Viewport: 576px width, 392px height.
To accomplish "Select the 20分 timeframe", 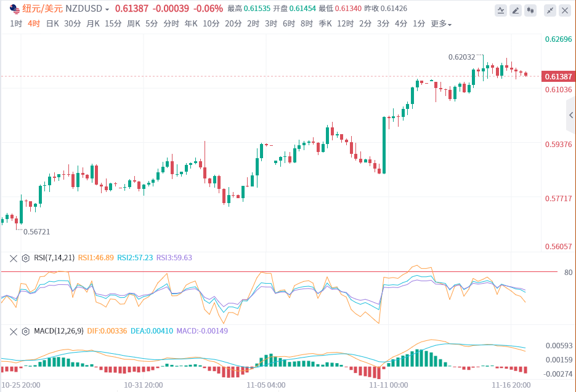I will pos(233,24).
